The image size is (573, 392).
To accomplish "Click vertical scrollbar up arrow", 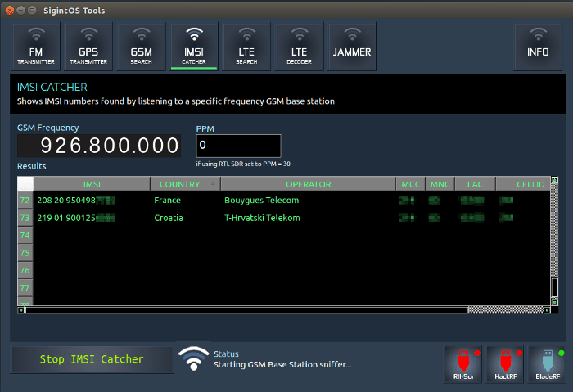I will 554,180.
